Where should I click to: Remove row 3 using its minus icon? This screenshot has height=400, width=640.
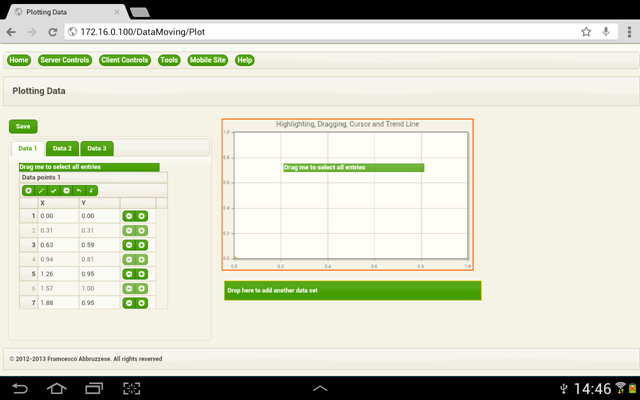(129, 245)
